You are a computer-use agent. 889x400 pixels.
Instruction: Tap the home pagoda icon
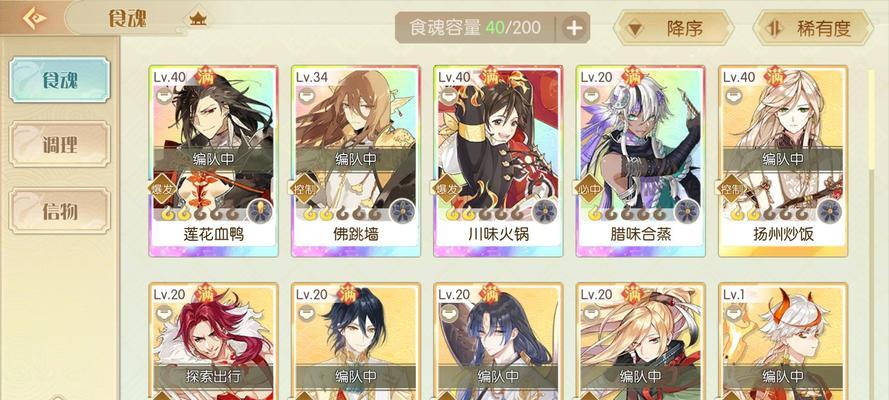click(198, 19)
